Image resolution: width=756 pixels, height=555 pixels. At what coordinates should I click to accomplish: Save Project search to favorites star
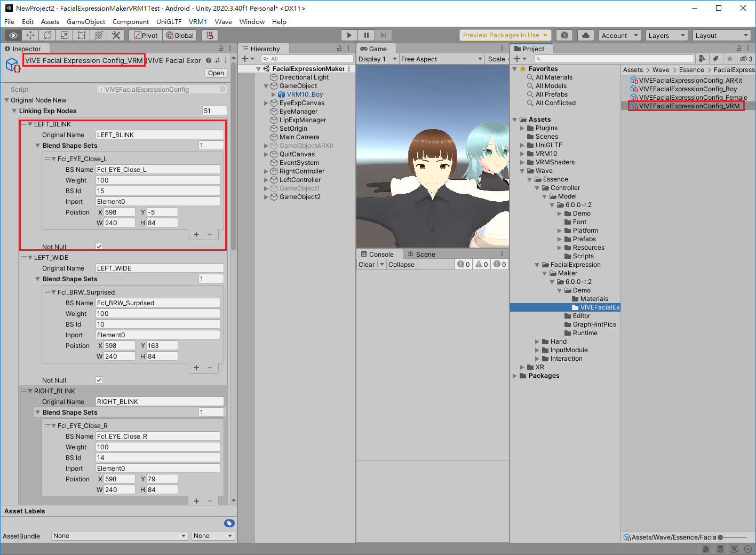point(729,59)
